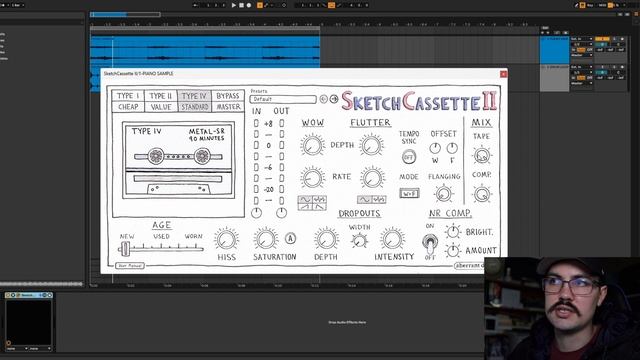Click the HISS knob
The width and height of the screenshot is (640, 360).
226,240
